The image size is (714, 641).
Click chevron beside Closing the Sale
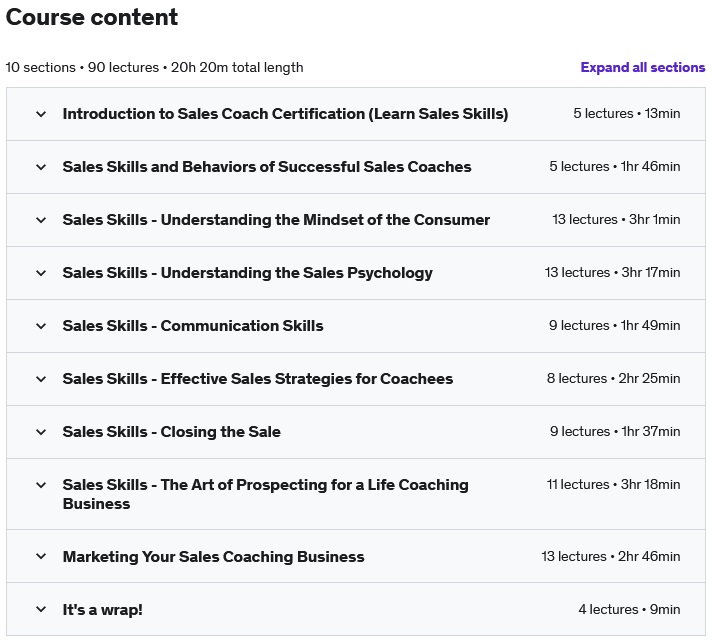[x=41, y=432]
